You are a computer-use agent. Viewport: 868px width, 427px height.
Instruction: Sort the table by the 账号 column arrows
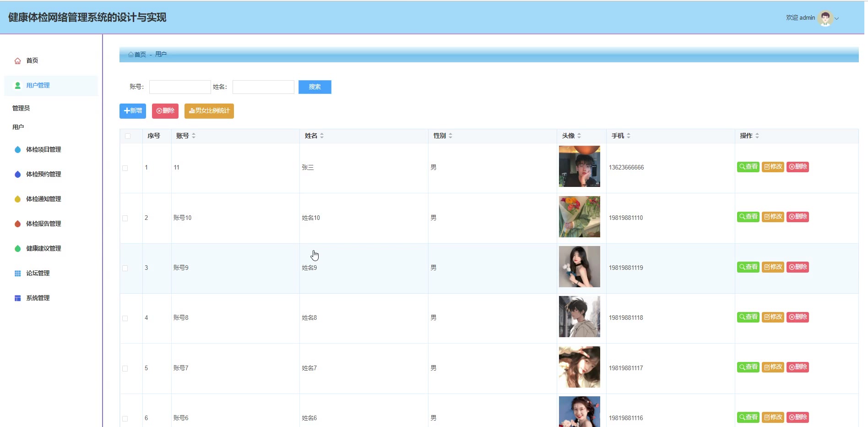194,136
